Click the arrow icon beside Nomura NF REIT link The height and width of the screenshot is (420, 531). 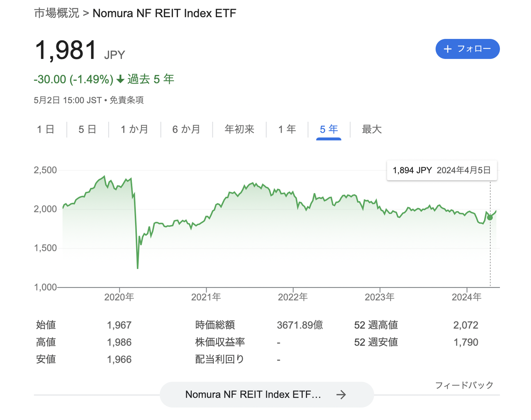click(x=341, y=394)
